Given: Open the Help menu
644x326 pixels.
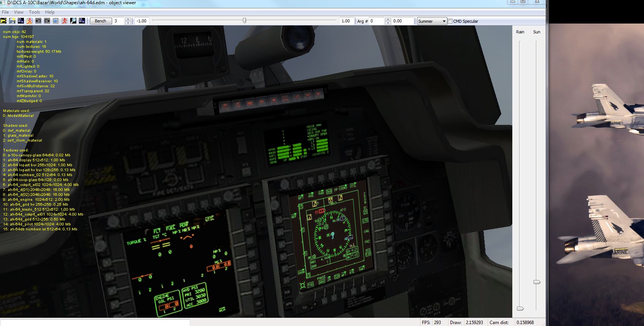Looking at the screenshot, I should [50, 12].
